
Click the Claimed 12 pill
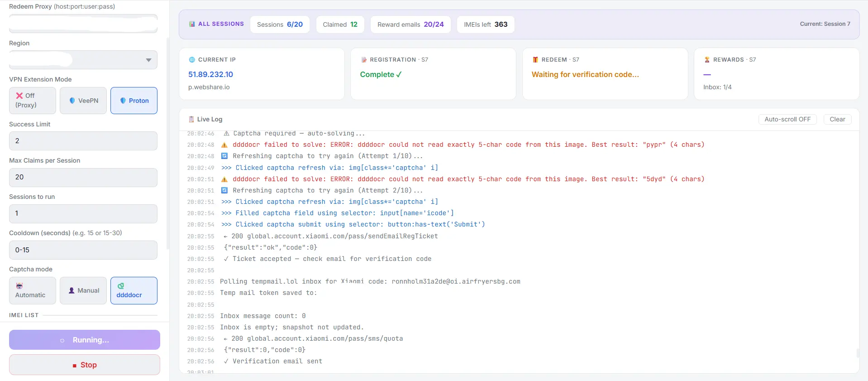coord(340,24)
